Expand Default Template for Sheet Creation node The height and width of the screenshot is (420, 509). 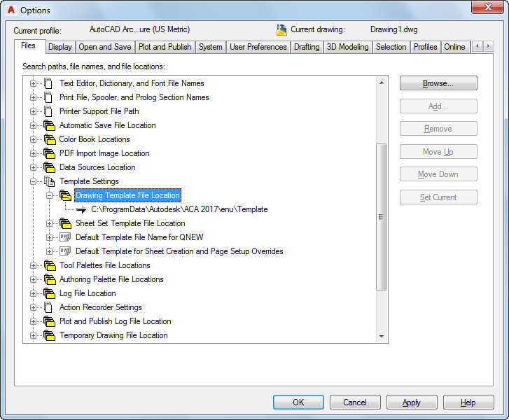pyautogui.click(x=49, y=251)
